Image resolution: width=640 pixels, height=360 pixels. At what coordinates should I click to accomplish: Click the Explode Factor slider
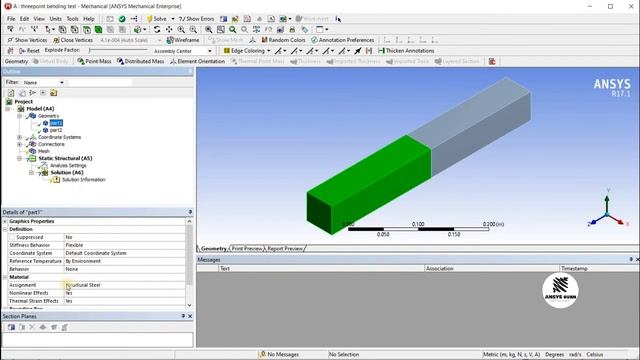[118, 50]
